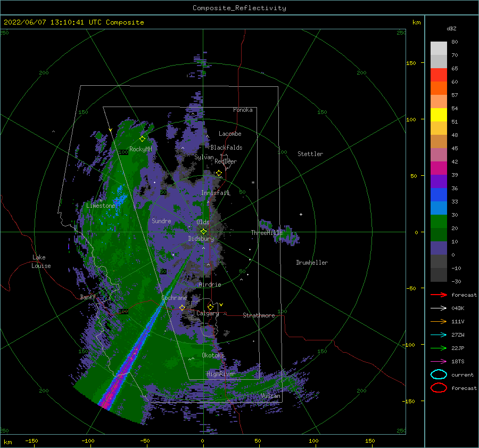479x448 pixels.
Task: Click the yellow V marker right of Calgary diamond
Action: 221,305
